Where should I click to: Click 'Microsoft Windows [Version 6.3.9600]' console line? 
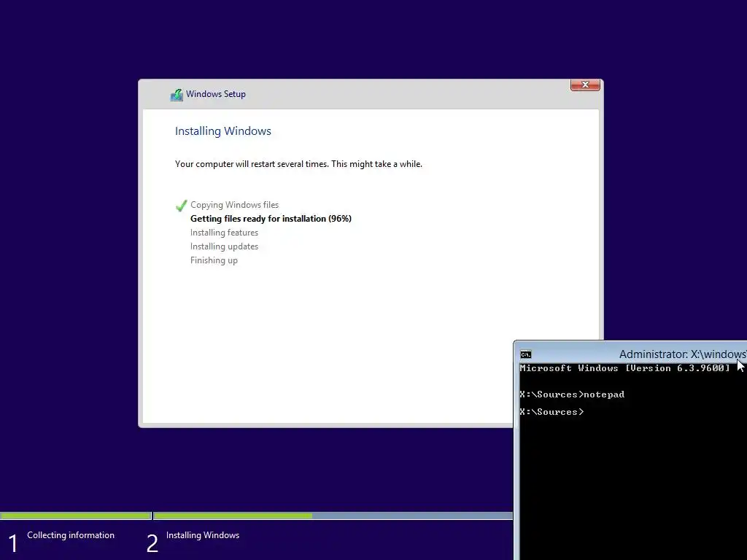(x=624, y=368)
